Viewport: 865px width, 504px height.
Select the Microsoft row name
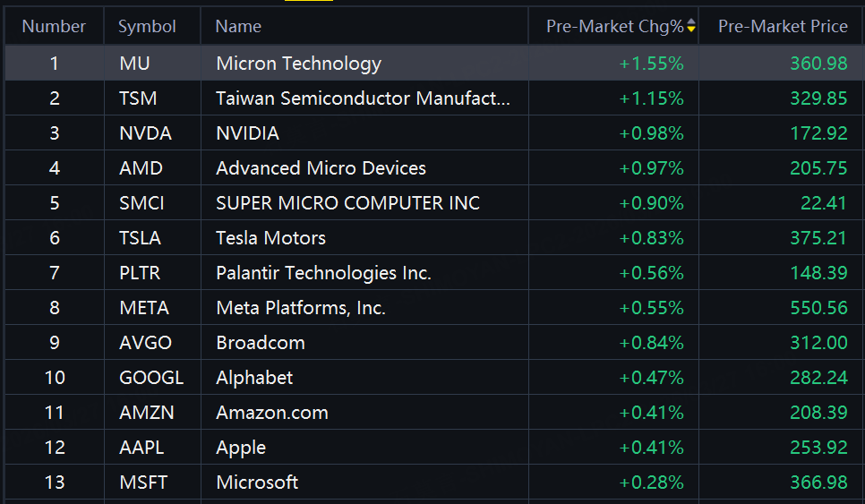click(257, 483)
